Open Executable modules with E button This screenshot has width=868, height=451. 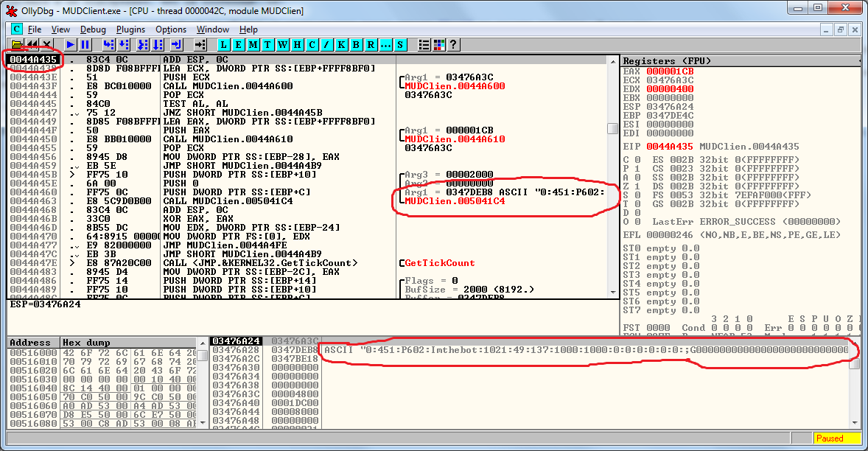[239, 45]
